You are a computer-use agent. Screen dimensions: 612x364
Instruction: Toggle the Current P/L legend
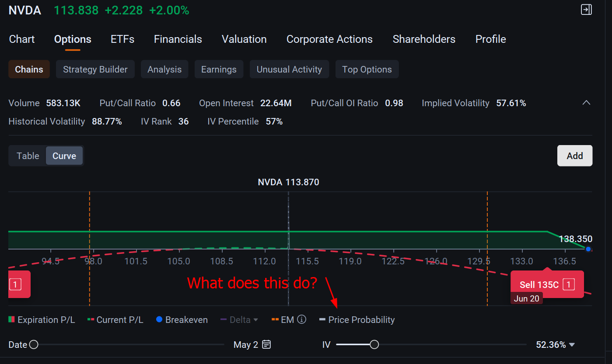(x=115, y=320)
